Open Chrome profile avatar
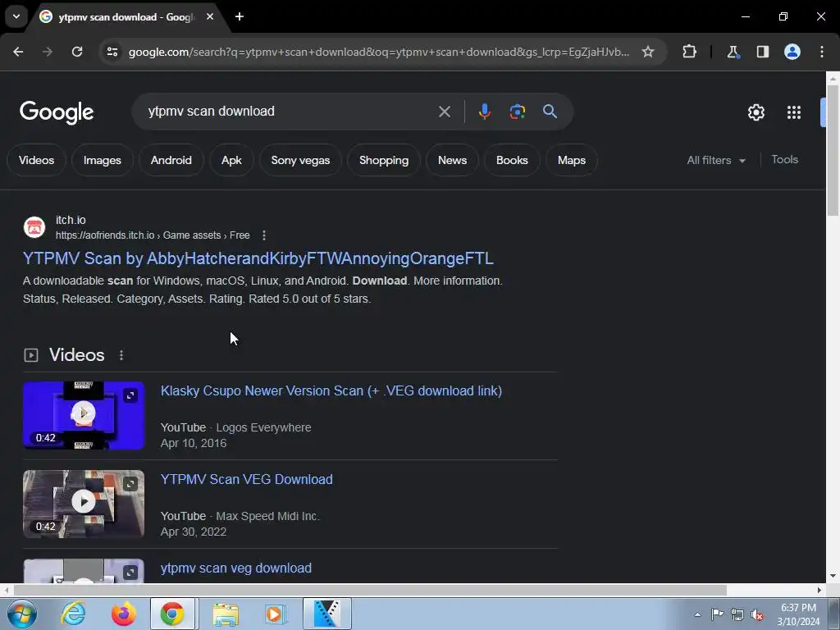The height and width of the screenshot is (630, 840). pos(792,52)
